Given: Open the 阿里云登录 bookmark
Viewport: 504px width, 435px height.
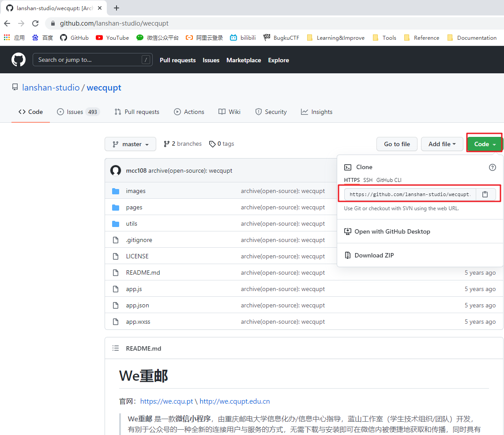Looking at the screenshot, I should tap(204, 38).
